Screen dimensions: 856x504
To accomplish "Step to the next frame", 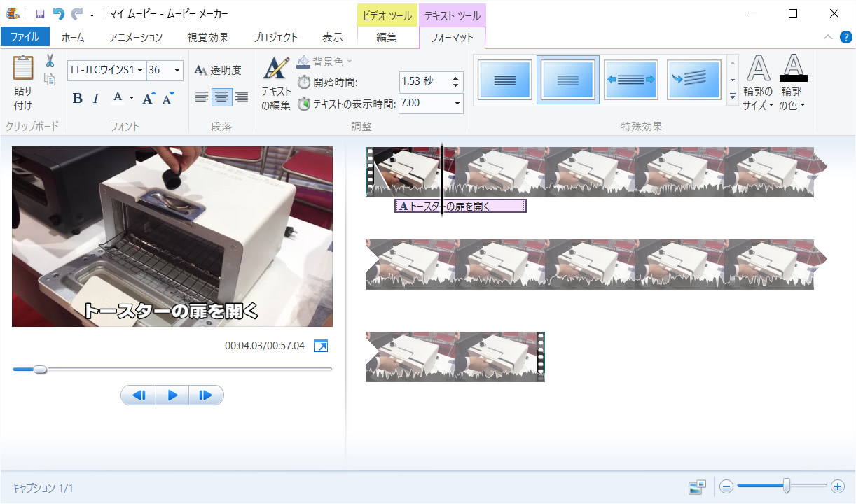I will [x=206, y=395].
